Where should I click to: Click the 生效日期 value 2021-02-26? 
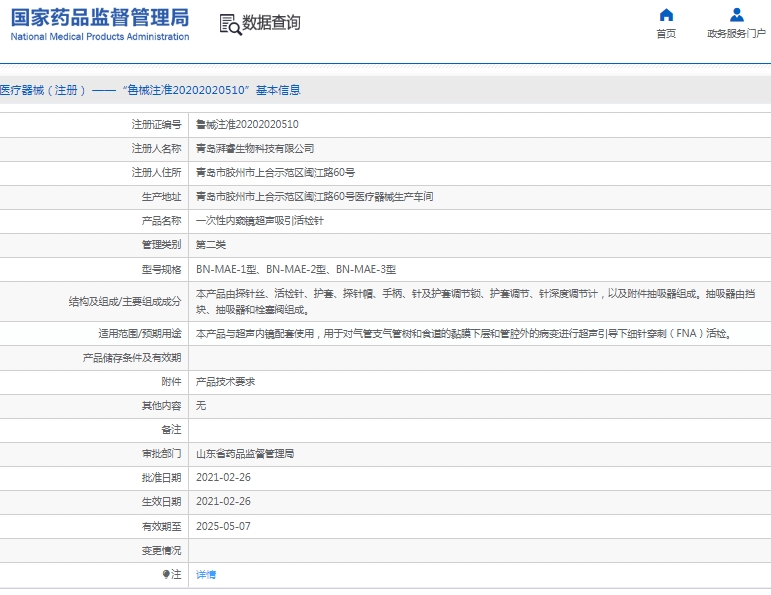pos(223,502)
